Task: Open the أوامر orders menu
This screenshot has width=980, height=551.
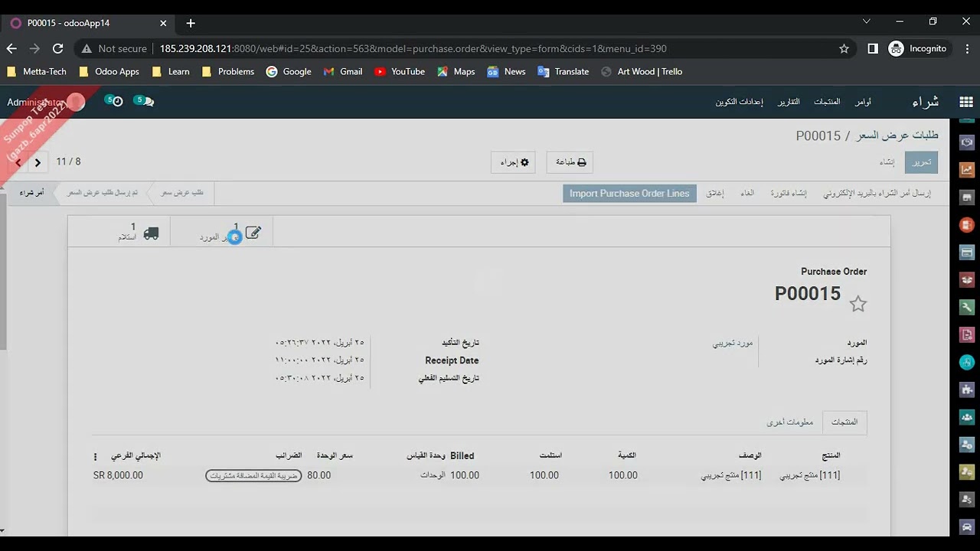Action: pyautogui.click(x=863, y=102)
